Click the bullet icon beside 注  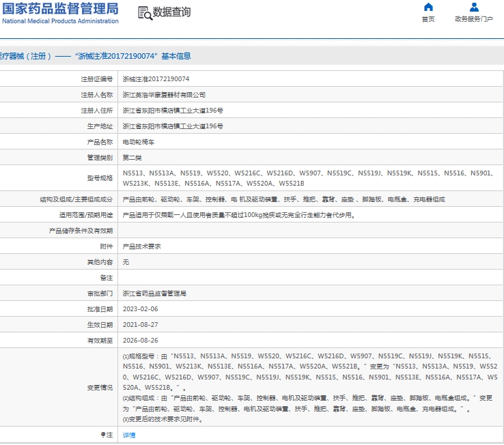point(103,435)
